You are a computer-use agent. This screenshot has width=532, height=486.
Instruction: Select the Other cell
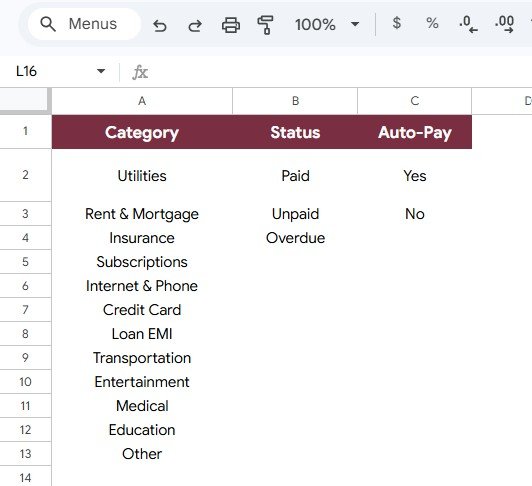click(142, 454)
